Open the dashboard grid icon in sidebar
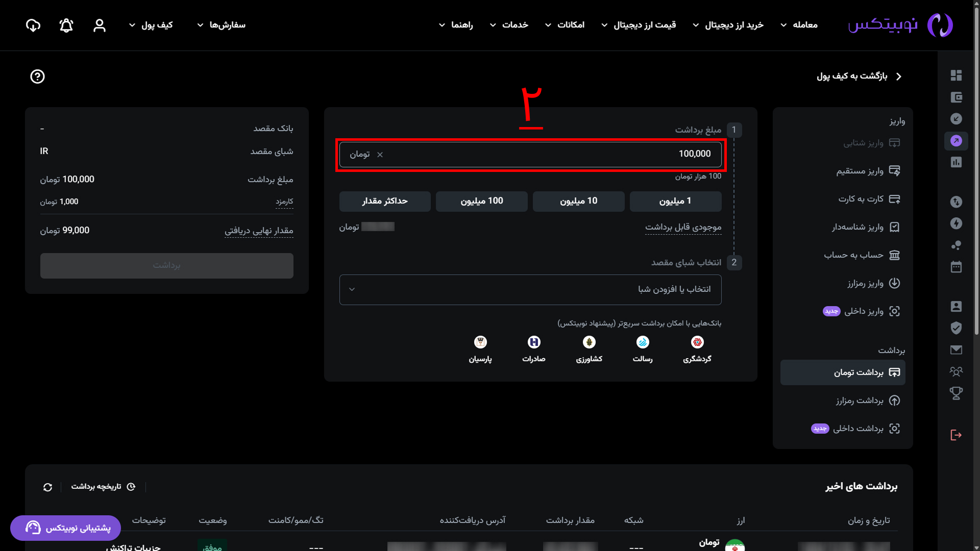Image resolution: width=980 pixels, height=551 pixels. pos(956,76)
